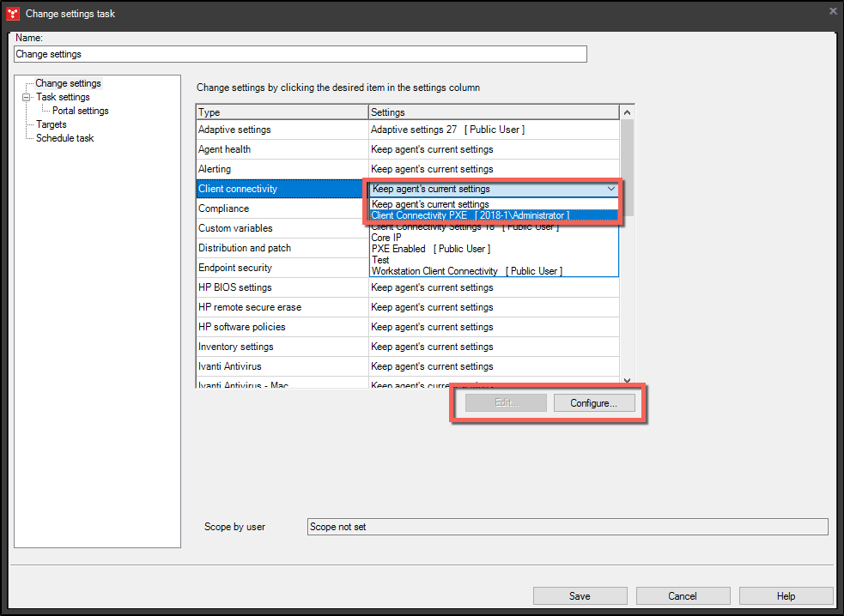Collapse the Task settings tree node
This screenshot has width=844, height=616.
coord(27,96)
